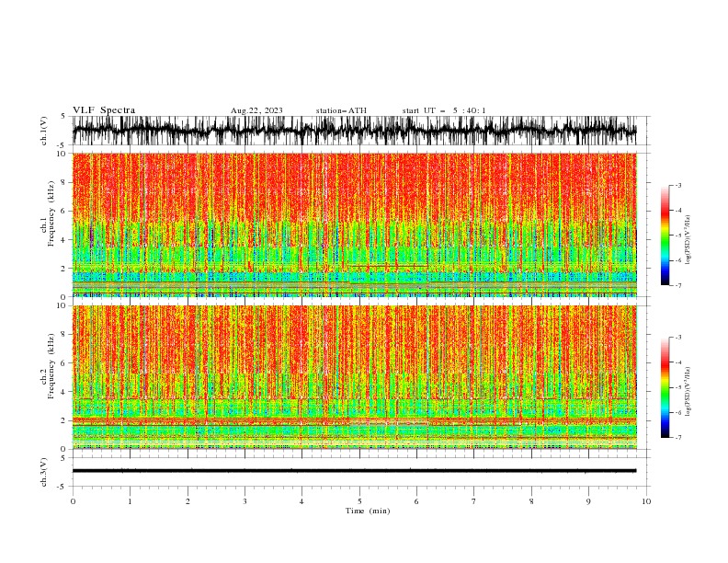Click the "8" tick on the Time axis
The width and height of the screenshot is (728, 563).
[x=531, y=501]
